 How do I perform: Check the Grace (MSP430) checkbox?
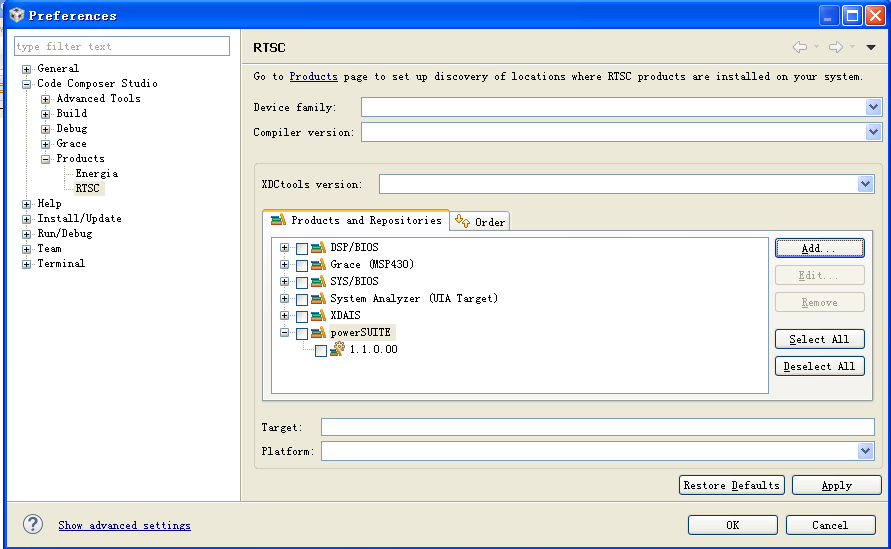click(x=302, y=266)
